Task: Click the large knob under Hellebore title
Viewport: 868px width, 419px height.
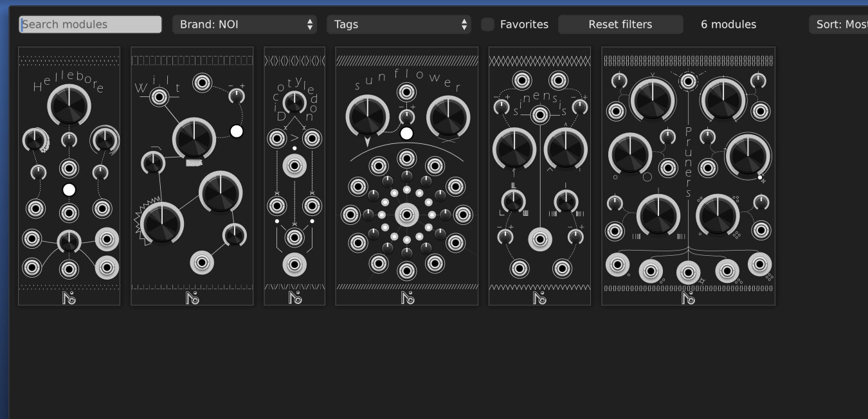Action: (69, 105)
